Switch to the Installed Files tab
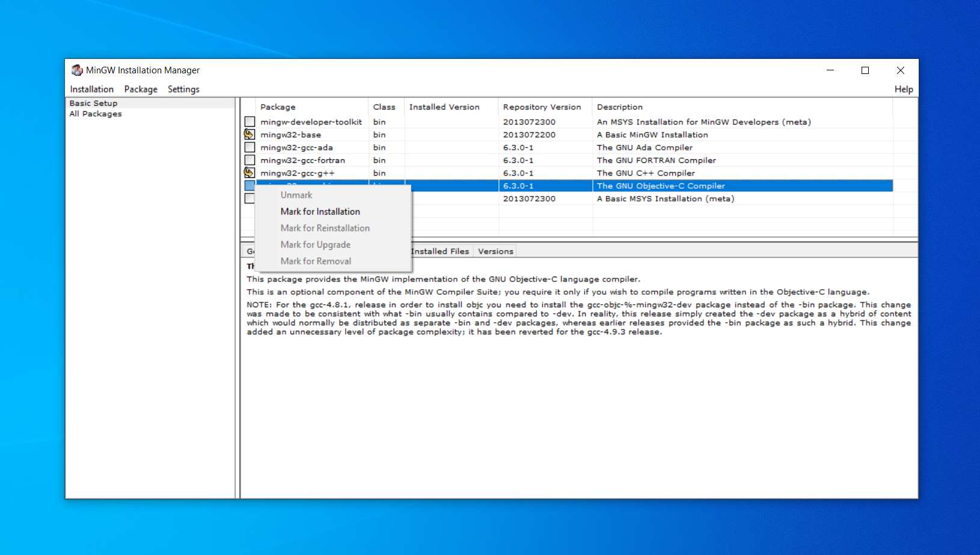This screenshot has width=980, height=555. 441,251
